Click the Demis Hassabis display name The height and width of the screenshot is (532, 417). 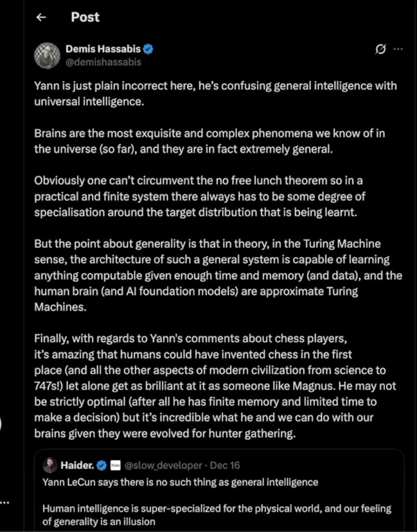click(x=103, y=49)
